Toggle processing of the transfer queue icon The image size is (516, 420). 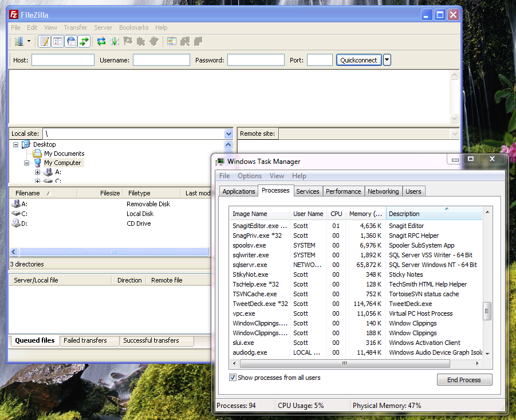point(115,41)
